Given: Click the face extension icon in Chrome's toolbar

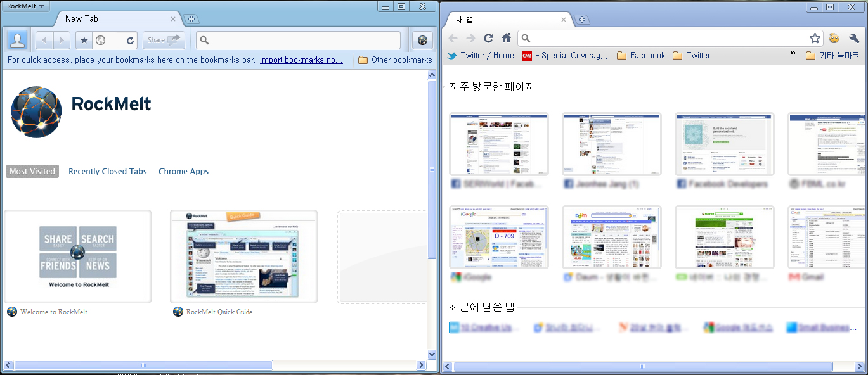Looking at the screenshot, I should point(835,38).
